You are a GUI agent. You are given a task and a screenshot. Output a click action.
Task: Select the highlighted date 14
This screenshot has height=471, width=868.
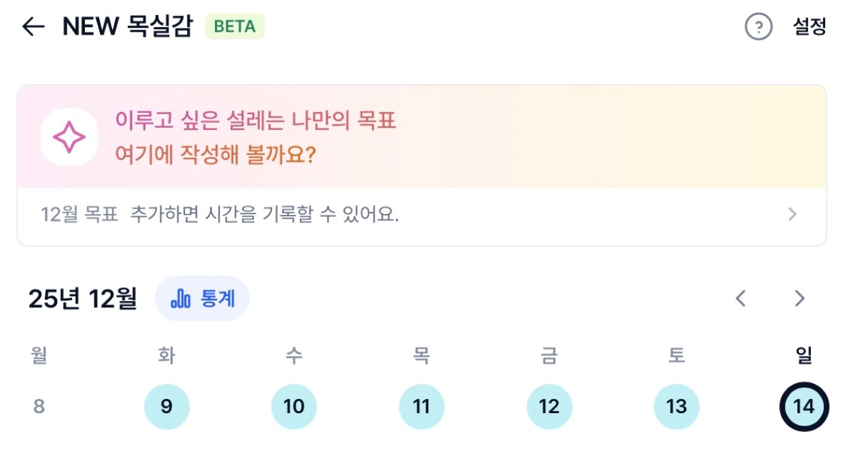(803, 407)
